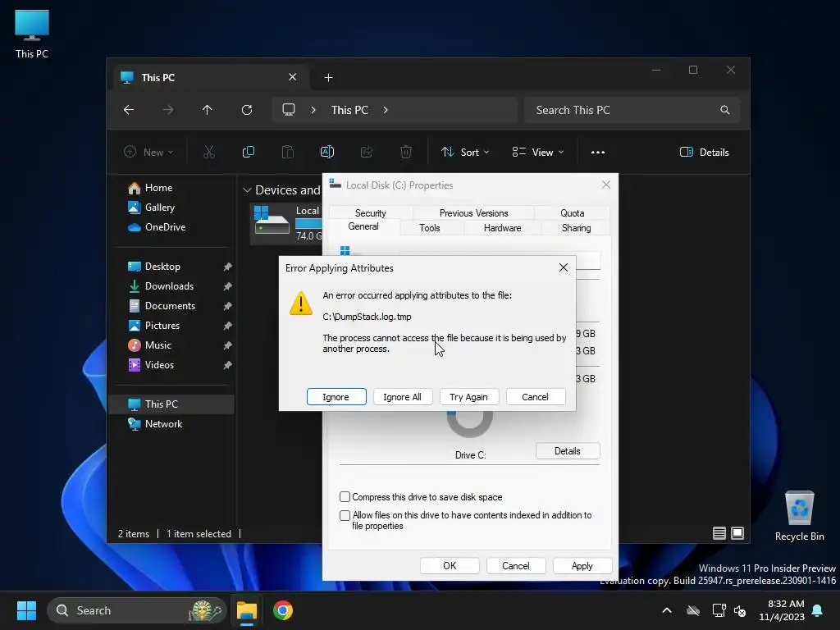The width and height of the screenshot is (840, 630).
Task: Switch to the Security tab
Action: click(370, 213)
